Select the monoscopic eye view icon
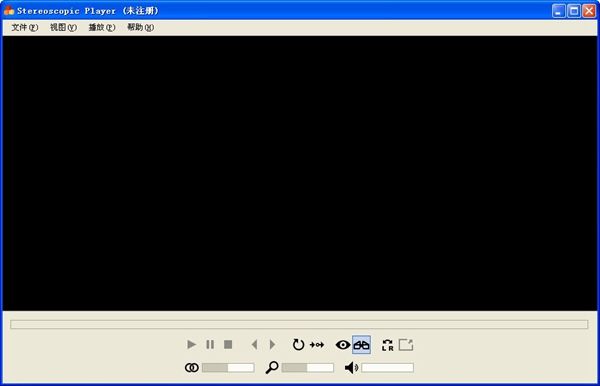The image size is (600, 386). tap(343, 345)
